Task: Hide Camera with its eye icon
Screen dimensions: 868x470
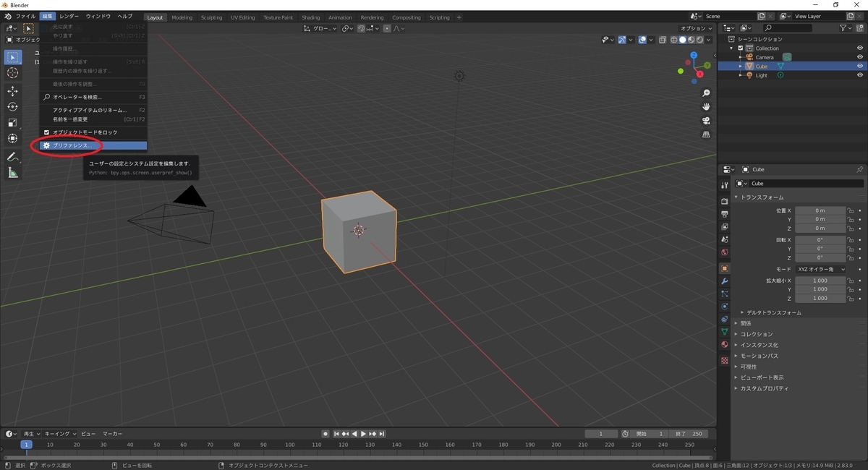Action: coord(860,57)
